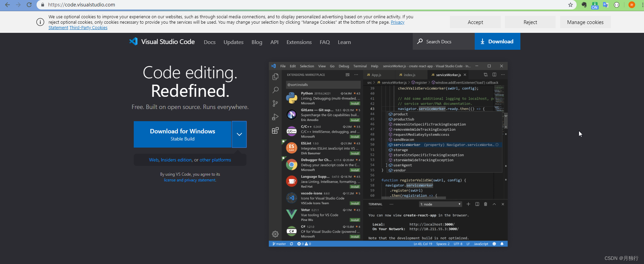The height and width of the screenshot is (264, 644).
Task: Accept optional cookies
Action: (x=475, y=22)
